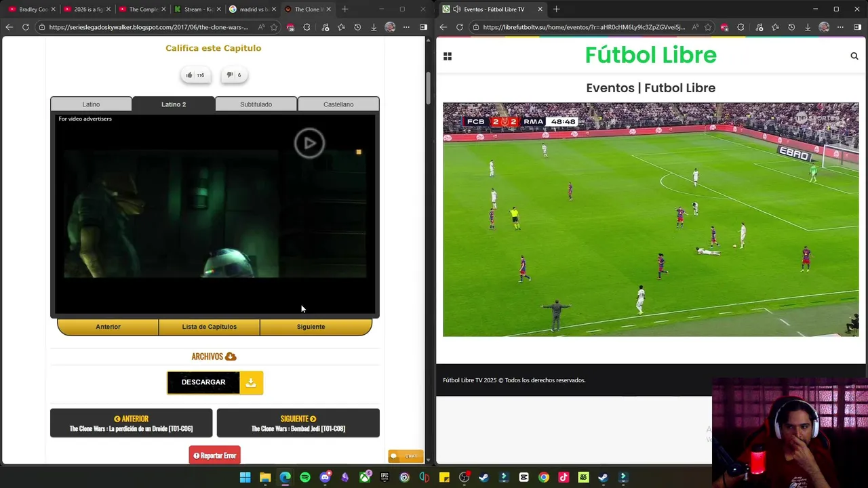The height and width of the screenshot is (488, 868).
Task: Open Google Chrome from the taskbar
Action: pos(544,477)
